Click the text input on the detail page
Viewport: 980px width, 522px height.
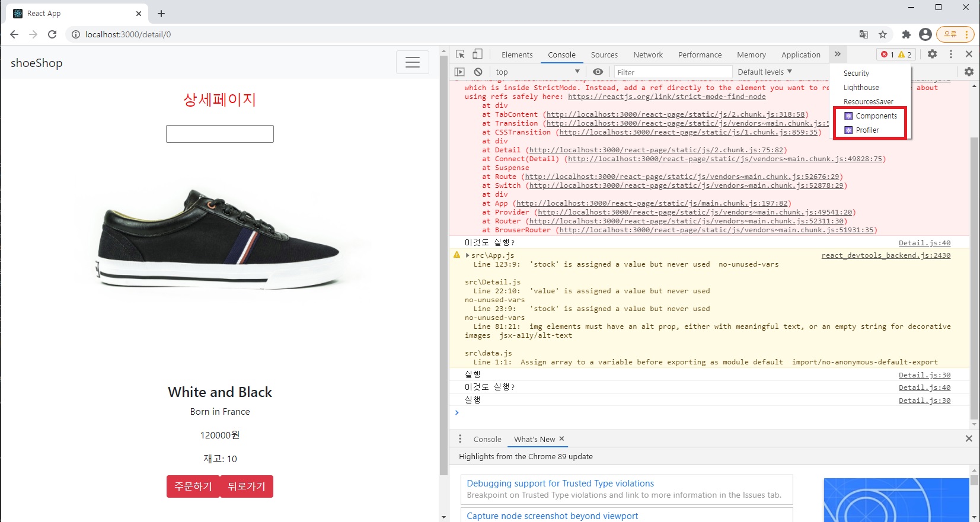(220, 134)
